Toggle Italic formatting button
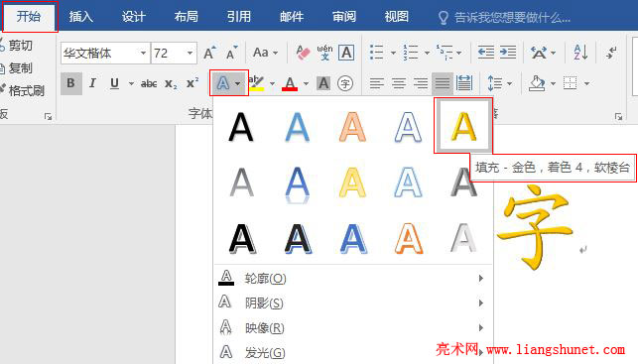Viewport: 638px width, 364px height. 92,83
